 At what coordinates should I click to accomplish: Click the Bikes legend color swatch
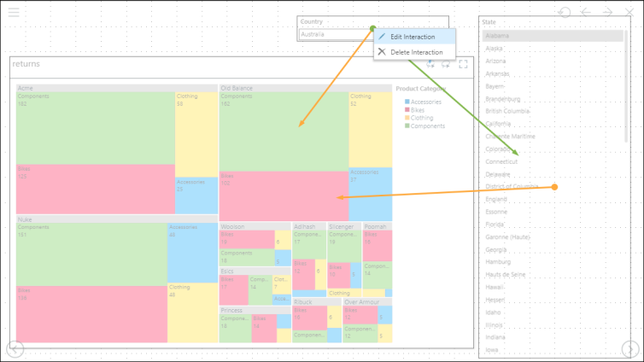coord(407,110)
